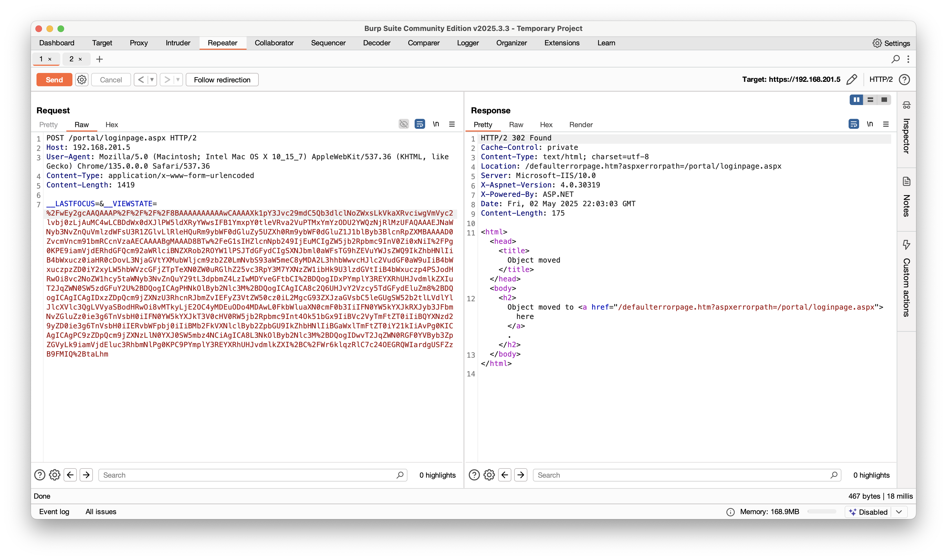
Task: Toggle HTTP/2 protocol selector
Action: click(881, 80)
